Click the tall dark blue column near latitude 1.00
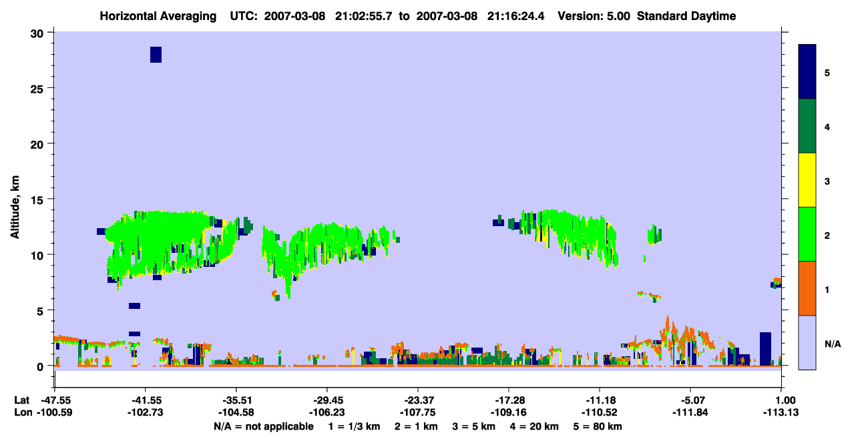Screen dimensions: 868x445 (x=765, y=349)
